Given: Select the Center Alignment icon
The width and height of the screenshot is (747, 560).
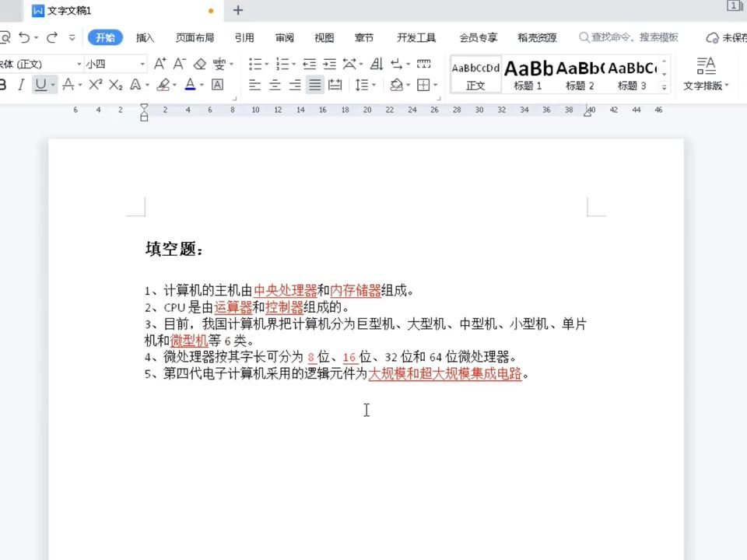Looking at the screenshot, I should point(273,85).
